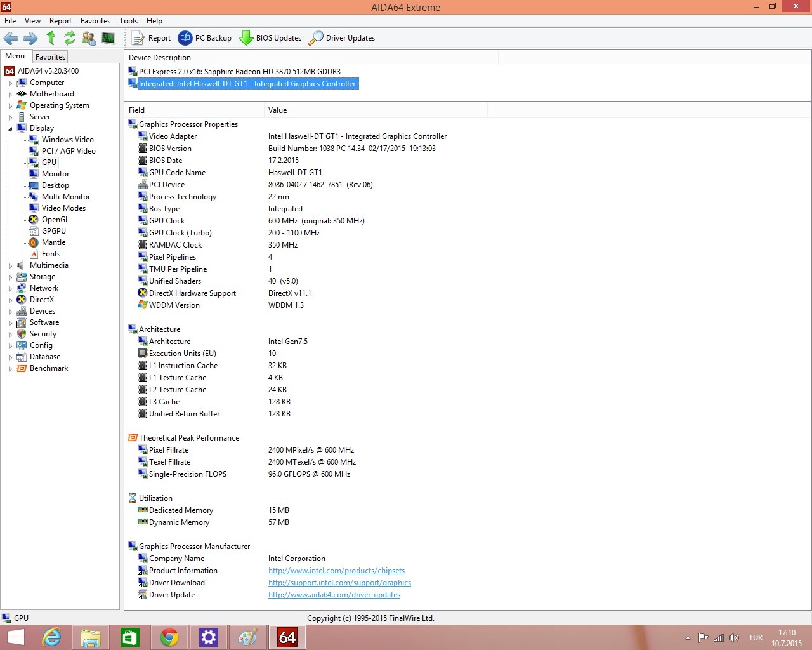The width and height of the screenshot is (812, 650).
Task: Select Monitor under Display
Action: click(x=55, y=174)
